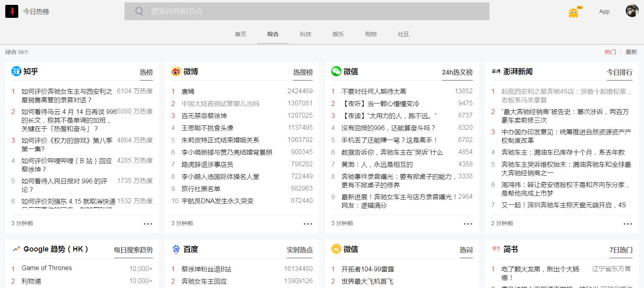
Task: Open Google 每日搜索趋势 list label
Action: (x=133, y=250)
